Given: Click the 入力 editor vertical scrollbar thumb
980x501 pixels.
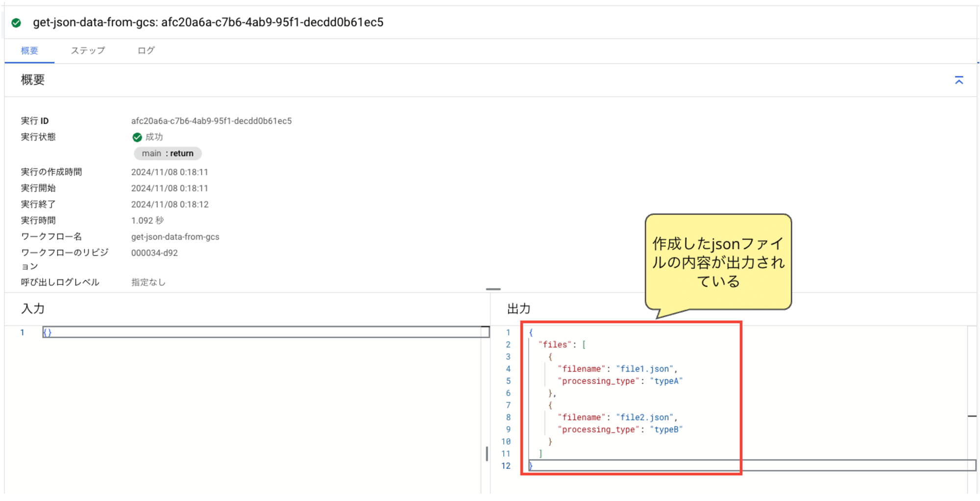Looking at the screenshot, I should click(487, 453).
